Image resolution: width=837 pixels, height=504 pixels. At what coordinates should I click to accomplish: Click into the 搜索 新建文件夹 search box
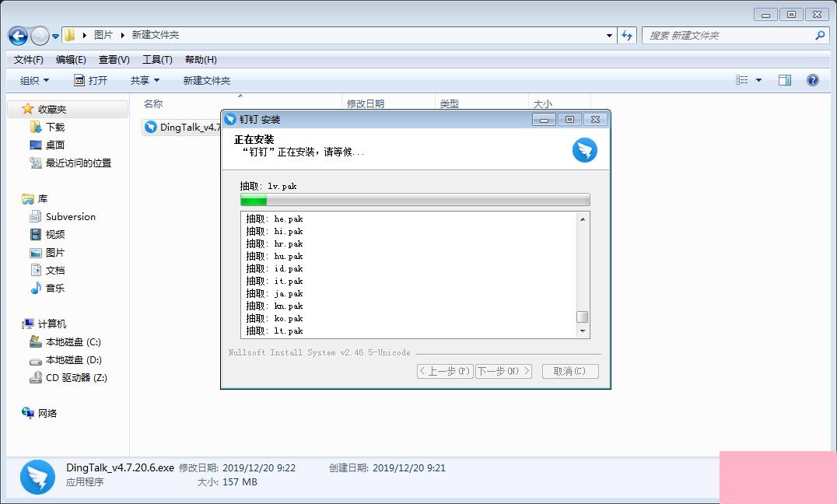coord(729,36)
